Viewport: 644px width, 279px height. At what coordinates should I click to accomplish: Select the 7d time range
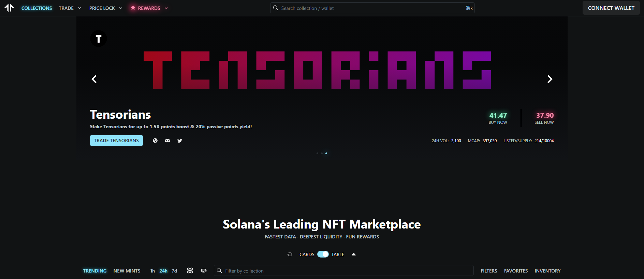click(174, 271)
